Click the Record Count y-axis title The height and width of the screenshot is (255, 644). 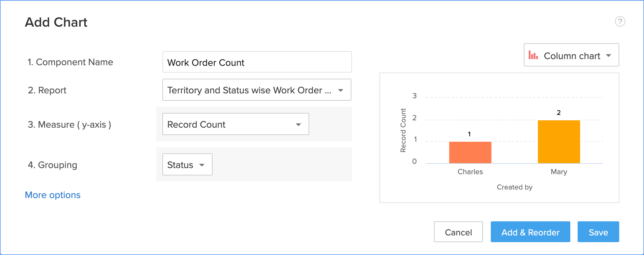[403, 130]
